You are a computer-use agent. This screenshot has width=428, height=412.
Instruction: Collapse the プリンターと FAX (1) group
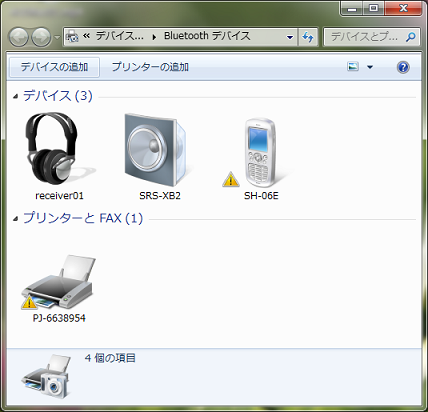click(15, 219)
